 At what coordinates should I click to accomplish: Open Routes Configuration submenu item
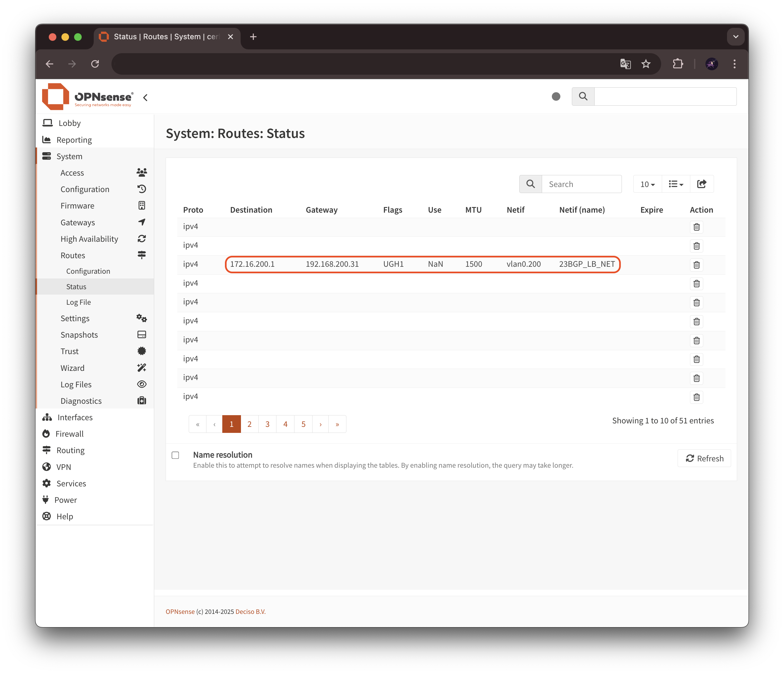(88, 271)
